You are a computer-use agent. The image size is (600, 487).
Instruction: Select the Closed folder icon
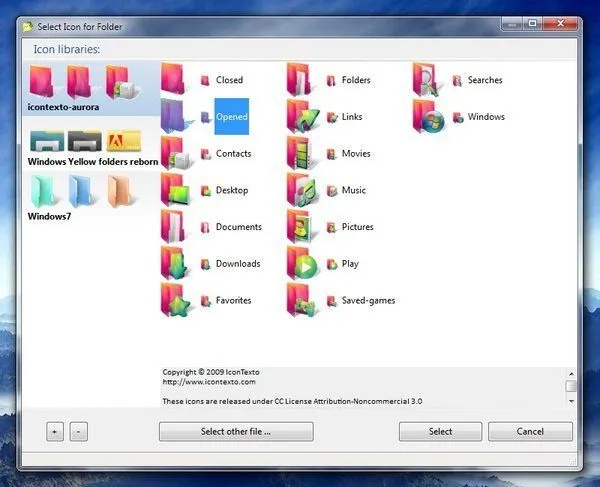point(173,80)
